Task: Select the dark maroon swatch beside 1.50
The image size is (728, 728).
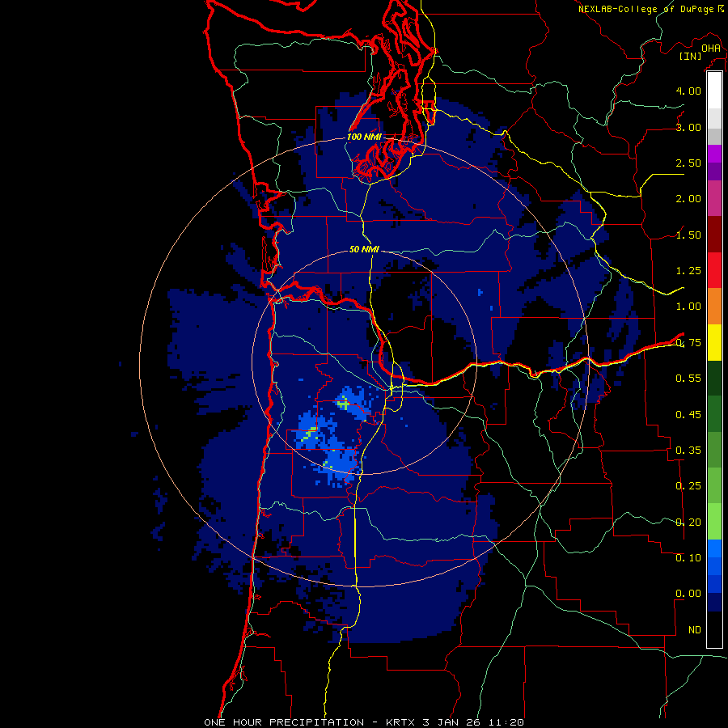Action: (x=714, y=235)
